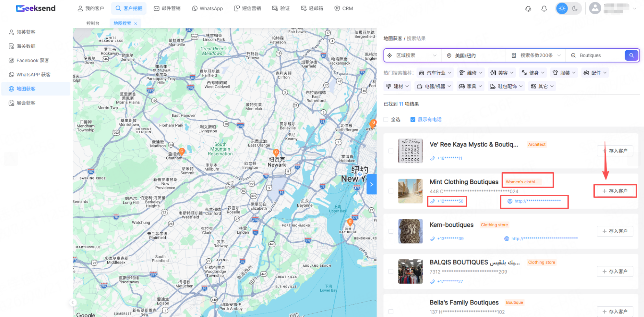Uncheck 展示有电话 checkbox
Image resolution: width=644 pixels, height=317 pixels.
point(413,120)
